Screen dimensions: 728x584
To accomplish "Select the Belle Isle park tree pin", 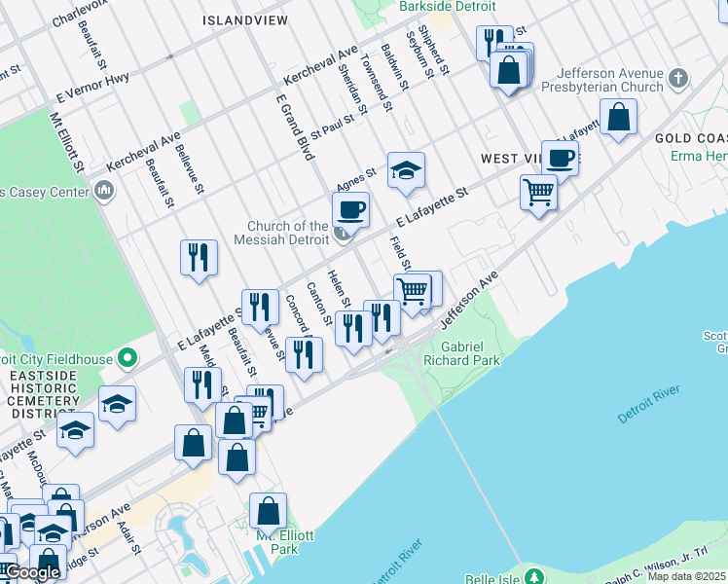I will tap(531, 575).
